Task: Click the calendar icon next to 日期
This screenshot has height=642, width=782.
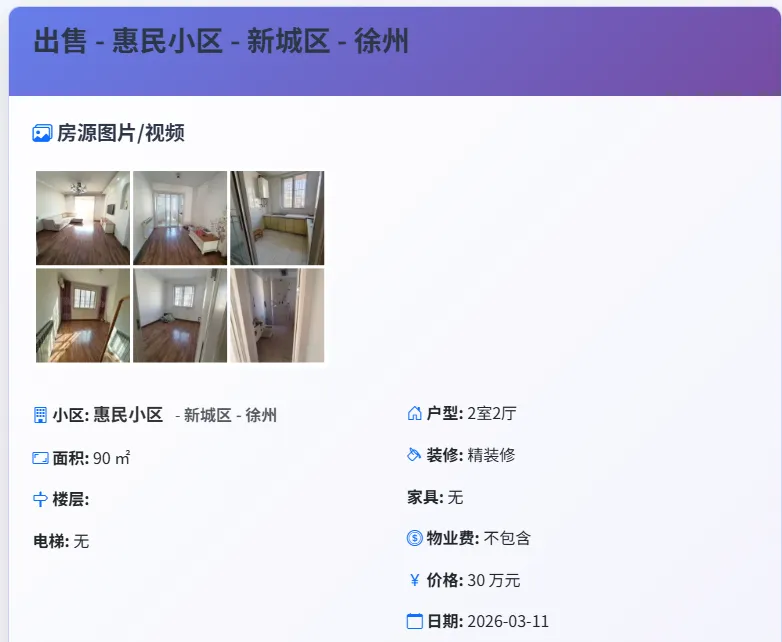Action: click(414, 621)
